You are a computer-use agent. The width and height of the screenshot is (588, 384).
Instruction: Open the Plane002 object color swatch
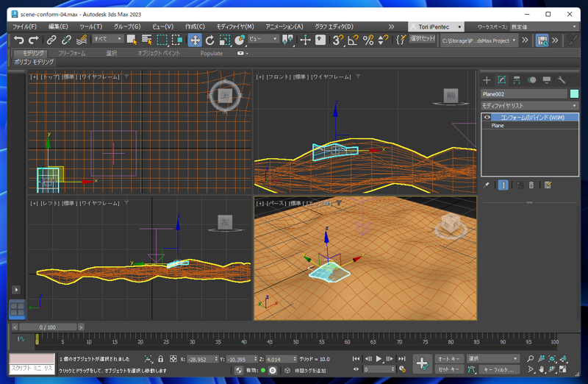(574, 94)
